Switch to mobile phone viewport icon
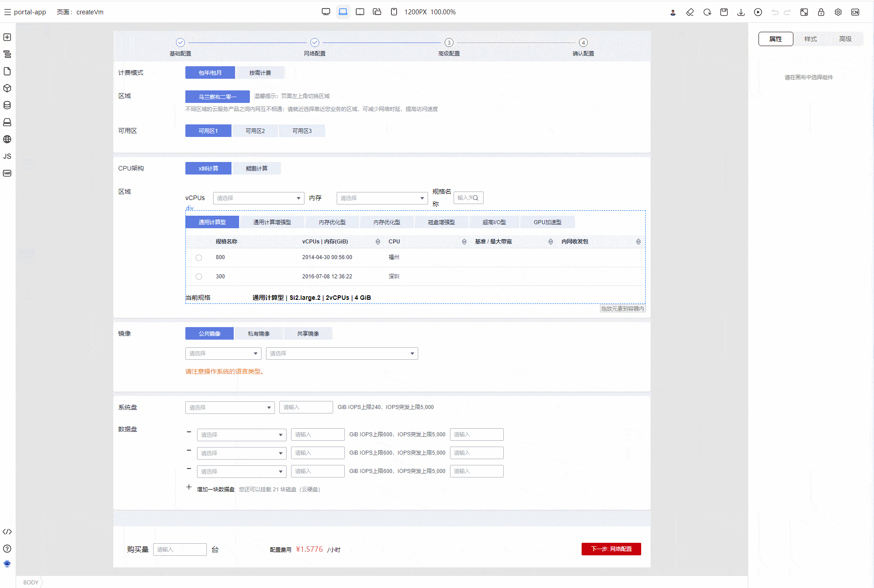Image resolution: width=874 pixels, height=588 pixels. (394, 12)
